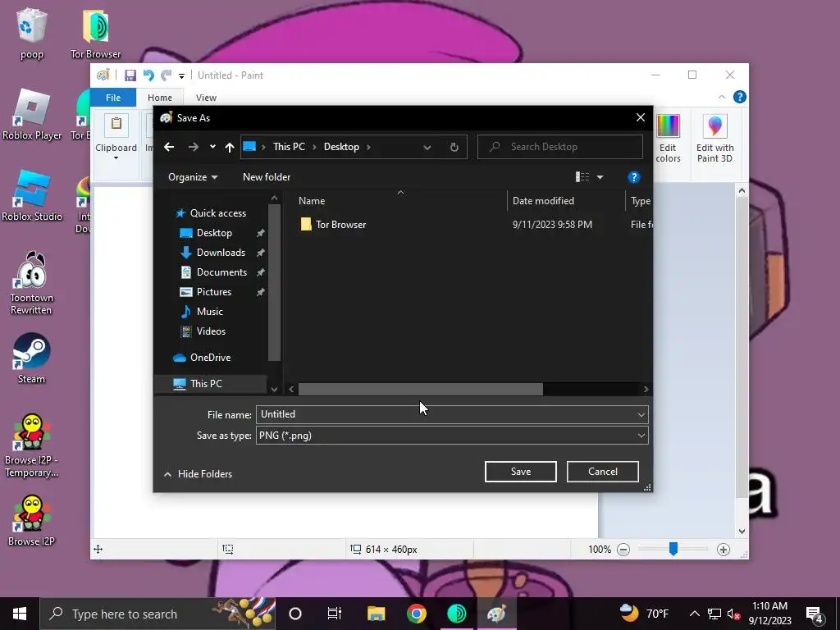Open Google Chrome from the taskbar
Image resolution: width=840 pixels, height=630 pixels.
point(416,614)
